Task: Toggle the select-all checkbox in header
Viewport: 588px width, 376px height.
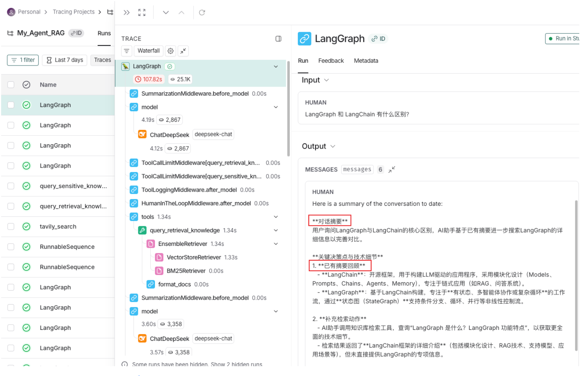Action: click(x=11, y=85)
